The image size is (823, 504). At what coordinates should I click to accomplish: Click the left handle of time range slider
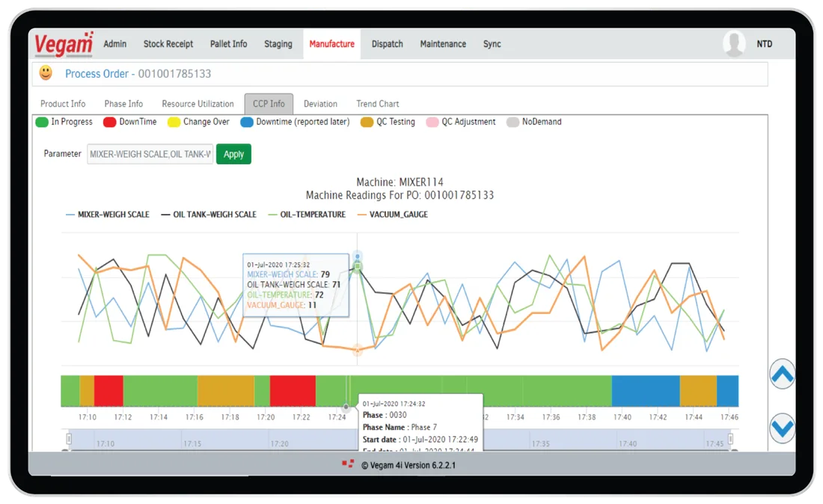click(x=69, y=438)
